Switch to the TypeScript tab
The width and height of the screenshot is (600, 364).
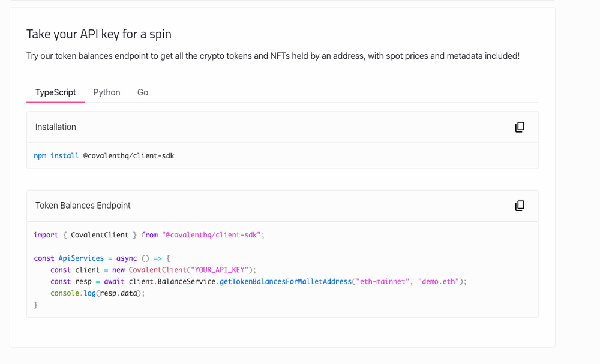(x=55, y=92)
